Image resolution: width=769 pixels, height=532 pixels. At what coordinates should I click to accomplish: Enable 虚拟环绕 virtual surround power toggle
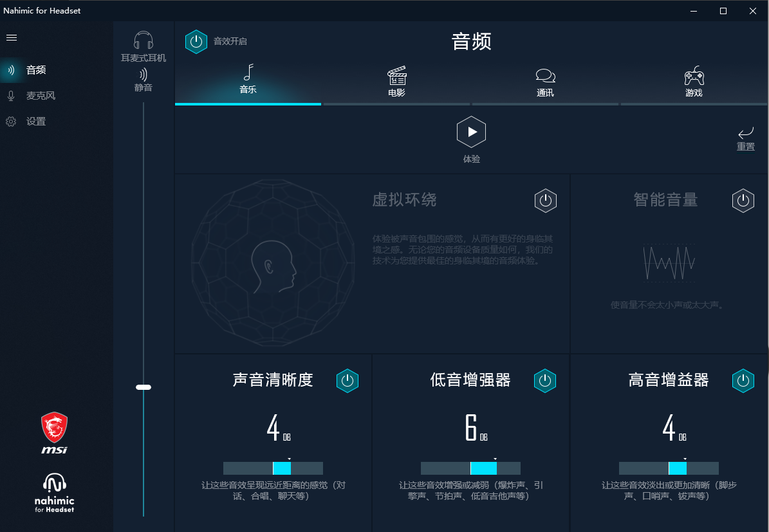pos(545,201)
